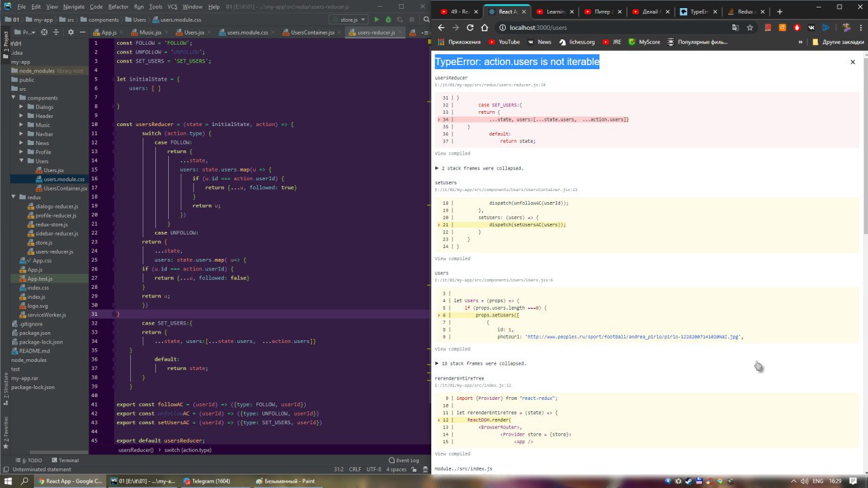The height and width of the screenshot is (488, 868).
Task: Run the project with the green play icon
Action: tap(377, 20)
